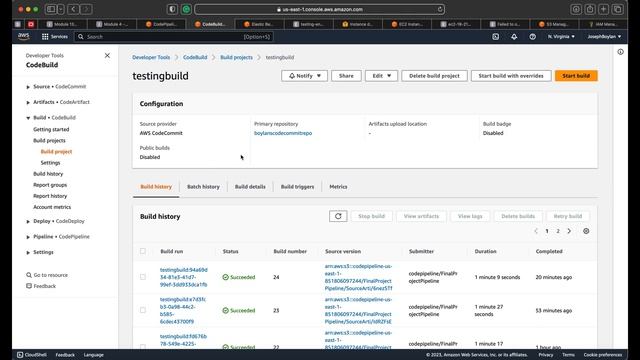Launch CloudShell from the top bar icon

click(x=496, y=37)
